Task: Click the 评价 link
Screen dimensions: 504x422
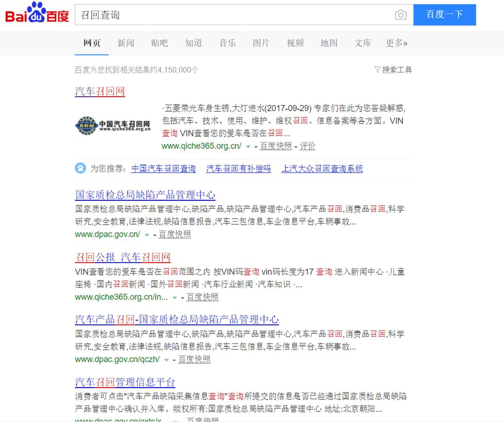Action: click(x=308, y=146)
